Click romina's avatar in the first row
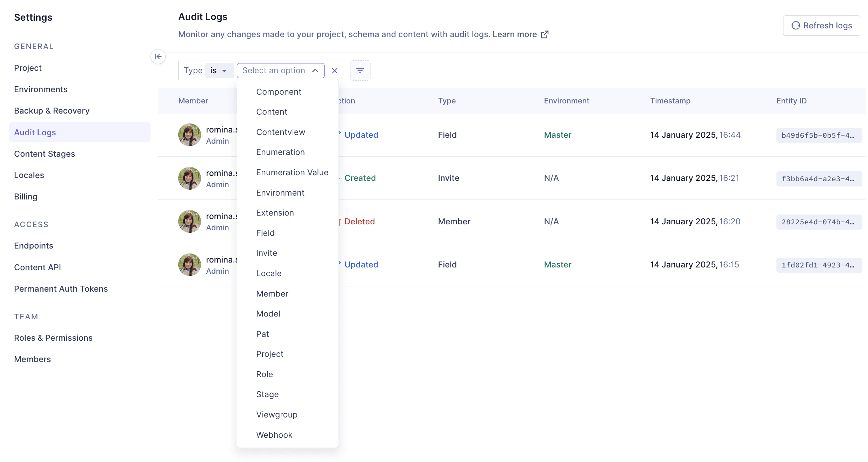The width and height of the screenshot is (868, 462). pyautogui.click(x=189, y=135)
